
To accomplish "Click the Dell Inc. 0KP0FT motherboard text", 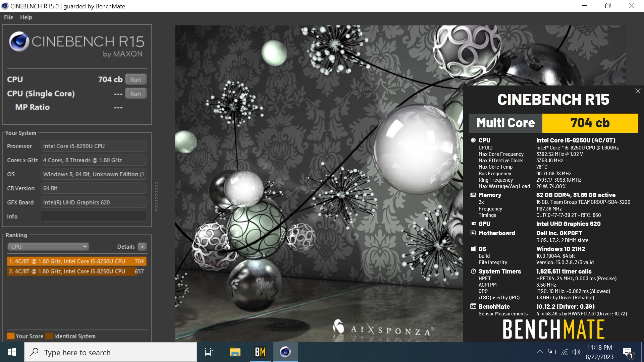I will coord(559,233).
